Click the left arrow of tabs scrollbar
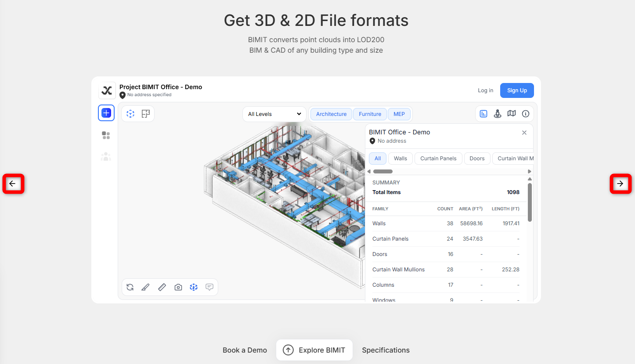 click(369, 171)
